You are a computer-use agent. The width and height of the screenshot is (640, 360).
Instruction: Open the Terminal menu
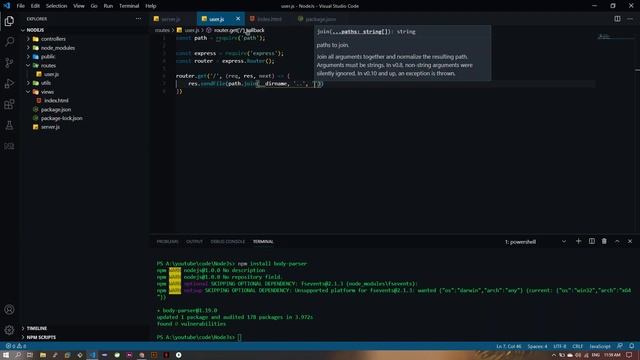(x=129, y=6)
